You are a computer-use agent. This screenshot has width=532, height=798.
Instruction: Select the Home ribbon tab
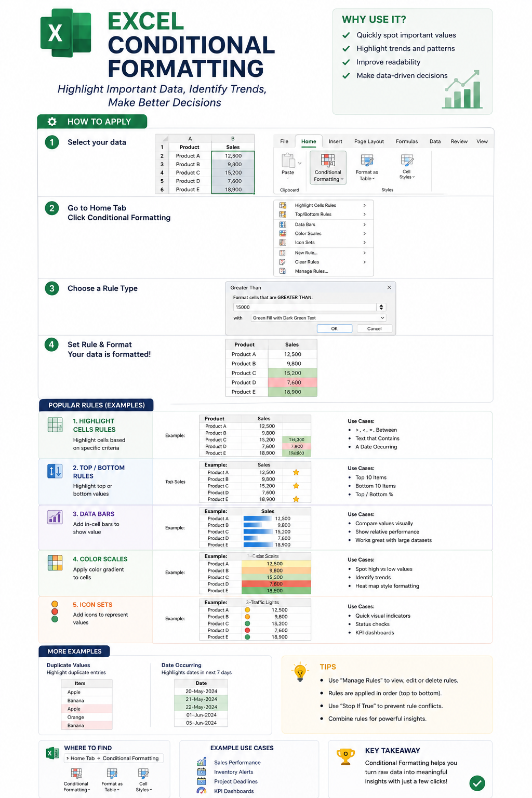pos(309,141)
